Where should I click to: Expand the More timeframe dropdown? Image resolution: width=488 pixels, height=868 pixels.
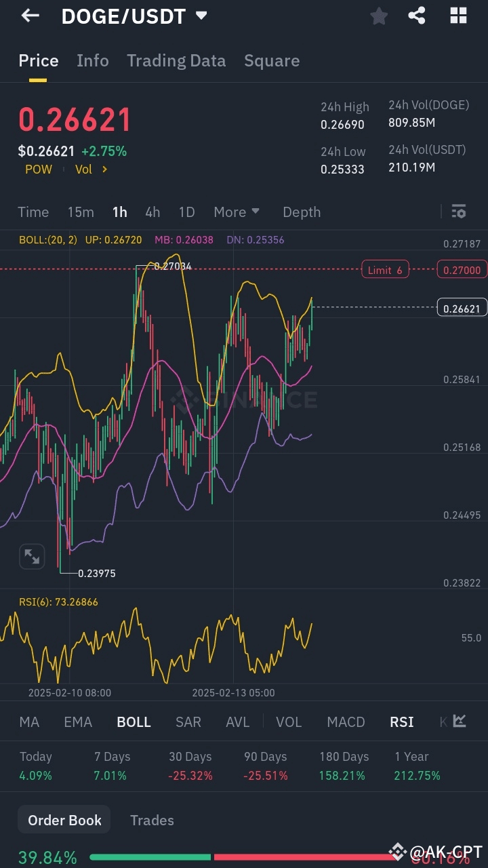pos(237,212)
